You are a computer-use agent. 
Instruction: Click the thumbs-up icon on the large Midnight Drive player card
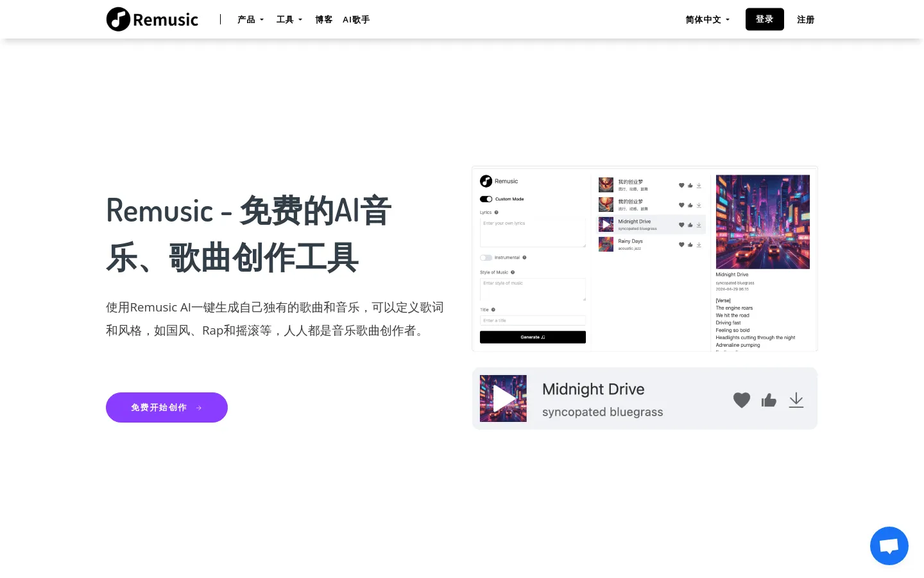(769, 400)
